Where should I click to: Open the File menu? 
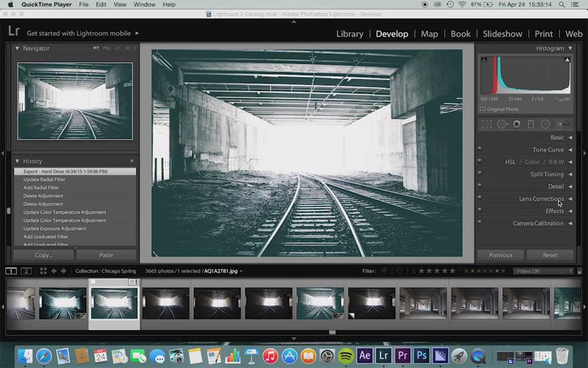[84, 5]
